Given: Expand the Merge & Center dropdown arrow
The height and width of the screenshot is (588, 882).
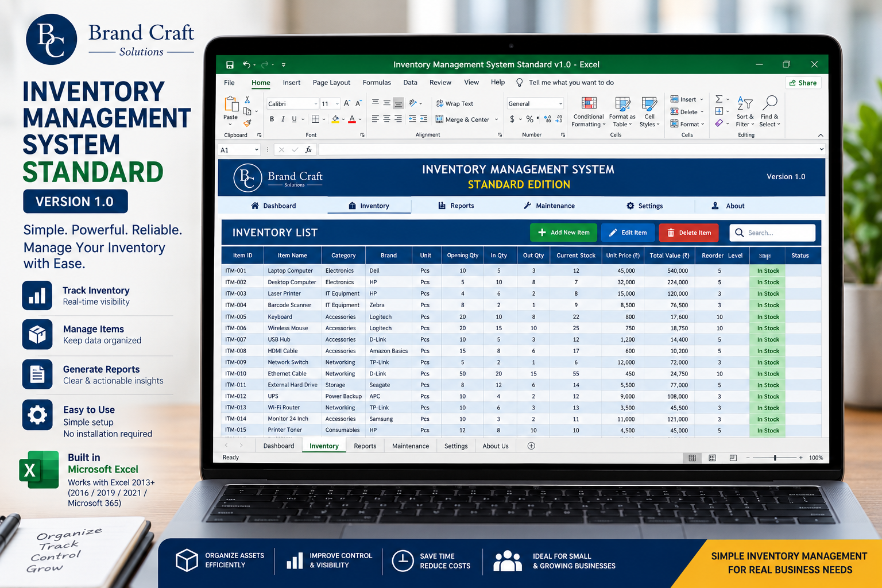Looking at the screenshot, I should pos(496,119).
